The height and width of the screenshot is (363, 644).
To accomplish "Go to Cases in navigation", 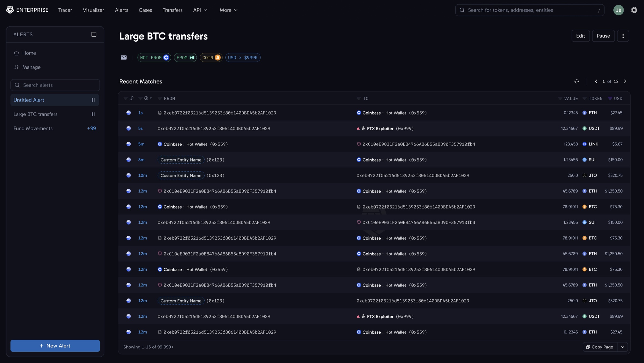I will coord(145,10).
